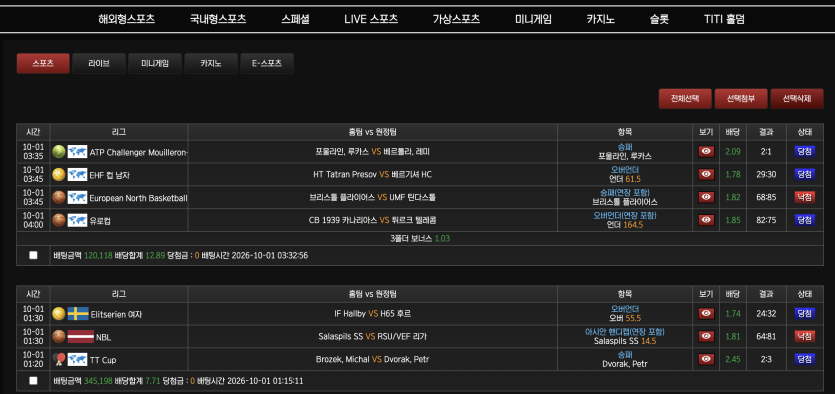This screenshot has height=394, width=835.
Task: View details eye icon for Brozek, Michal match
Action: (x=706, y=359)
